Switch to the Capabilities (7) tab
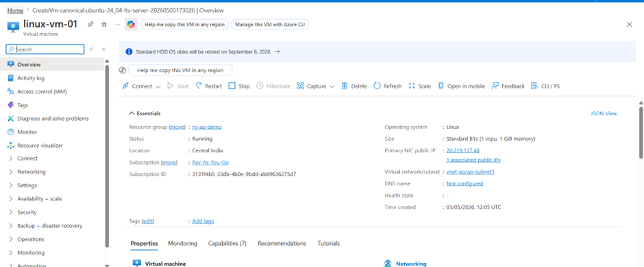The image size is (644, 267). [227, 244]
